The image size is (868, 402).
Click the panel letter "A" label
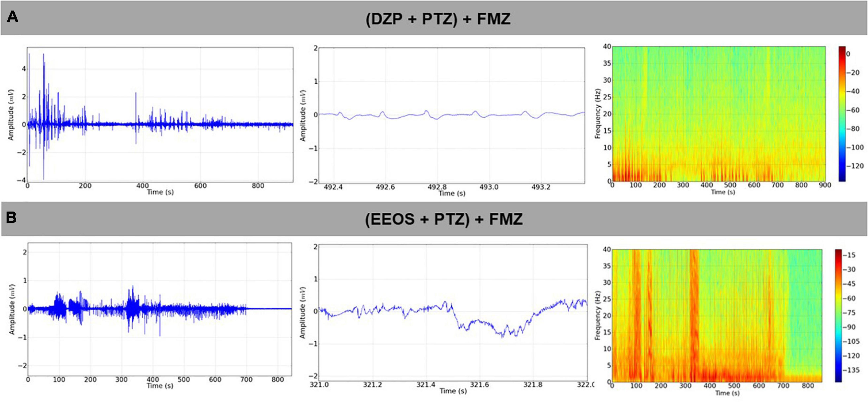pyautogui.click(x=12, y=16)
